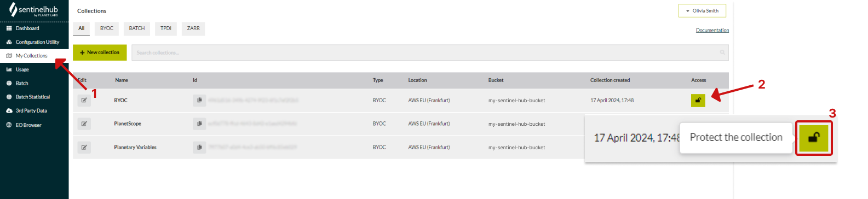Click the edit icon for BYOC collection

tap(84, 100)
